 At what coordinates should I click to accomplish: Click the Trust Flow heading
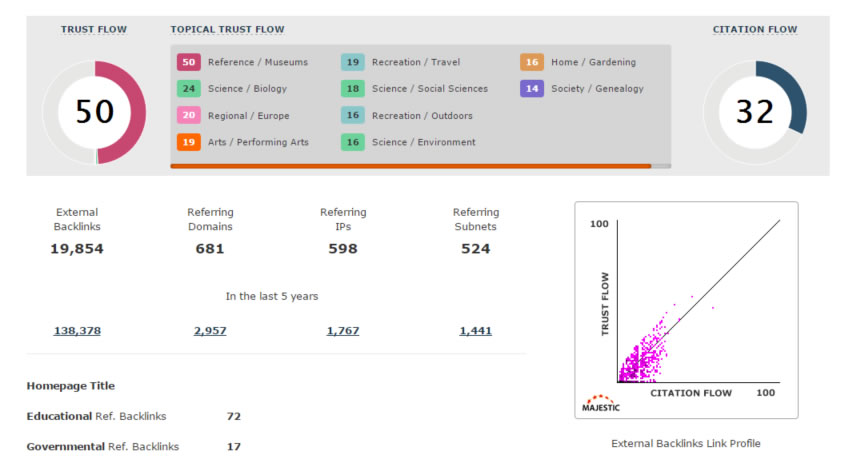click(x=94, y=30)
